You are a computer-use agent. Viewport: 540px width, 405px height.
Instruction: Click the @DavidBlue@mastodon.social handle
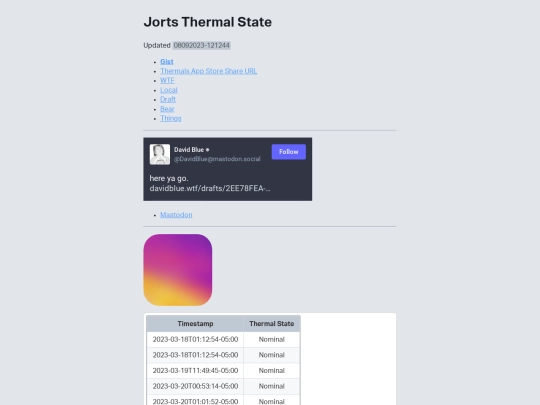click(x=217, y=159)
